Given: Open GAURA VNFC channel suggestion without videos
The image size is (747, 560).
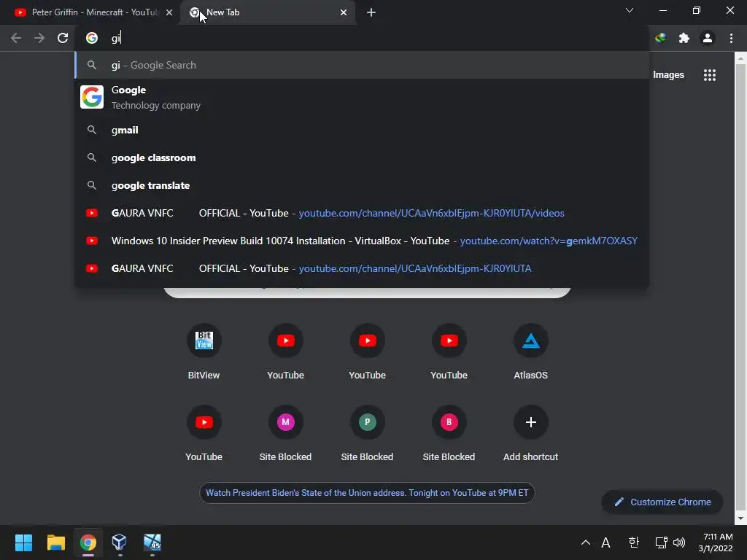Looking at the screenshot, I should [x=362, y=268].
